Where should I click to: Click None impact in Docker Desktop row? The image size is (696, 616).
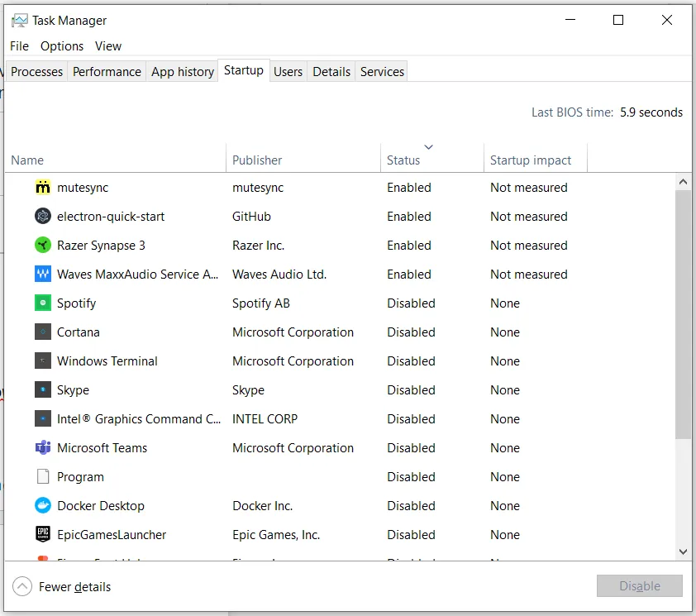click(505, 505)
